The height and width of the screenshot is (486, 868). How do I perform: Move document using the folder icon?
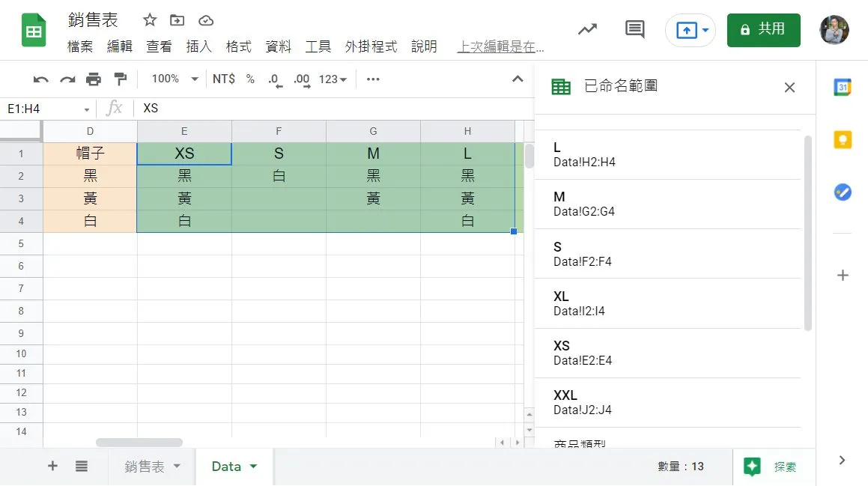(177, 20)
